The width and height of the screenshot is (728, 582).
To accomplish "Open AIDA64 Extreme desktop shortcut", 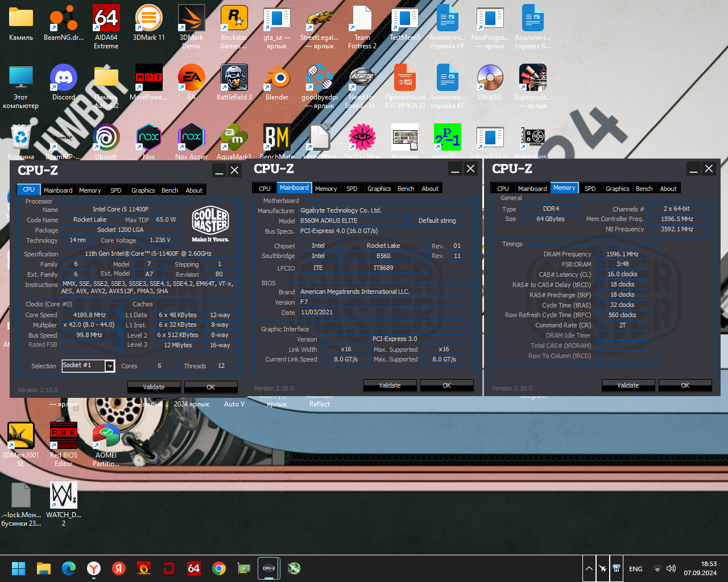I will click(106, 27).
